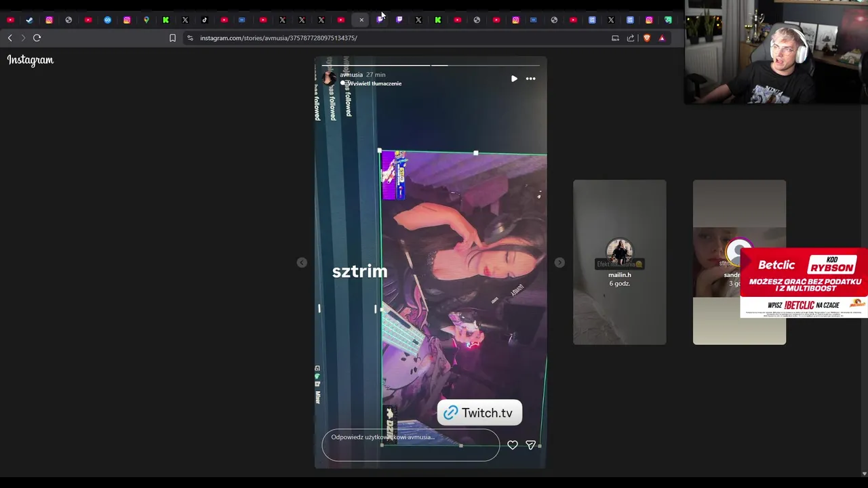Open the Brave Shields lion icon

[647, 38]
